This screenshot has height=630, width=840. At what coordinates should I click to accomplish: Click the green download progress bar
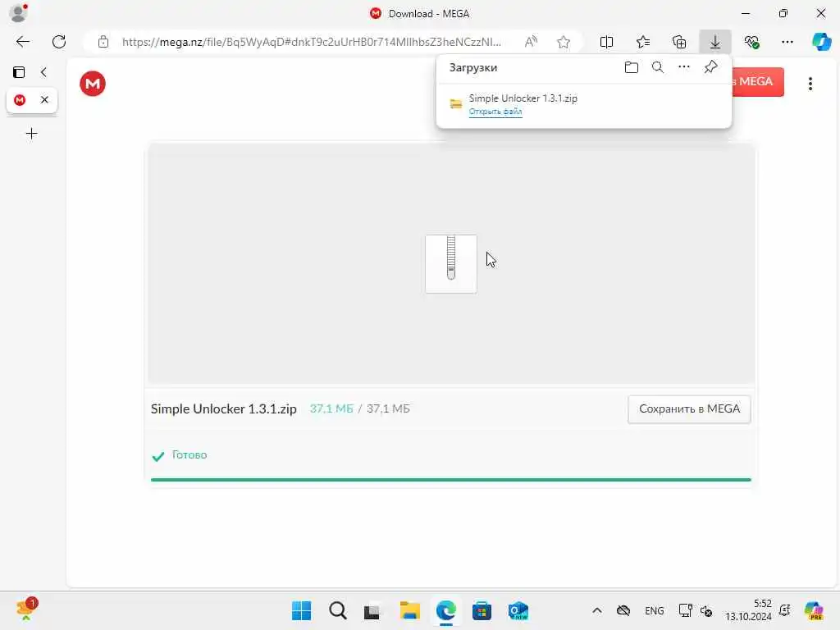tap(451, 479)
